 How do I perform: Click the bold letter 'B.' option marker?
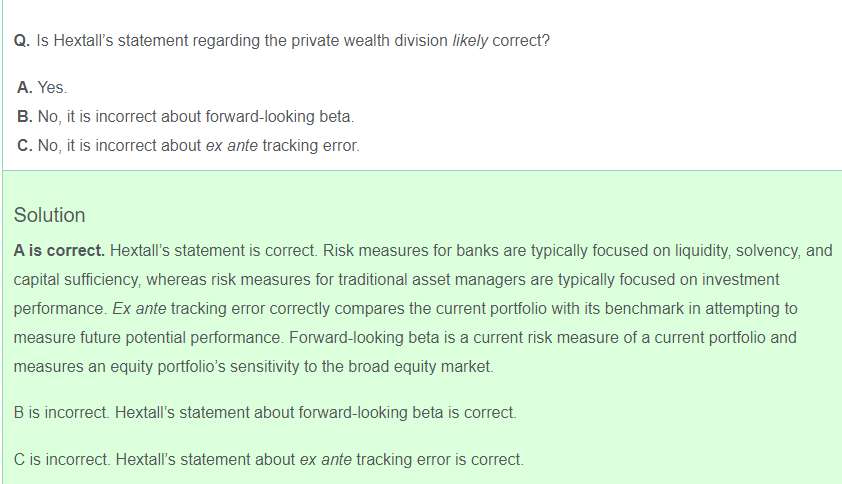click(x=25, y=117)
